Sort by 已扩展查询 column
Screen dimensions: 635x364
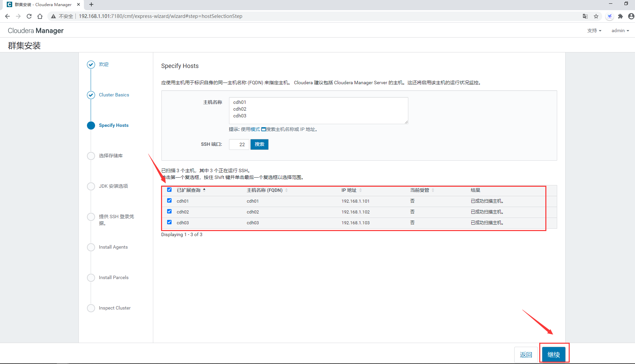191,190
